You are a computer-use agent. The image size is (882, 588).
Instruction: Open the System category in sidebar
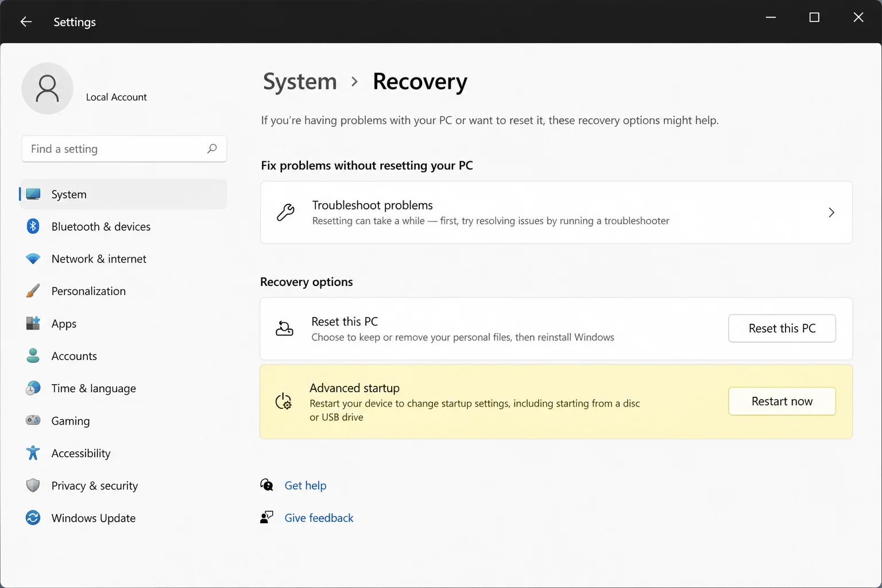123,194
